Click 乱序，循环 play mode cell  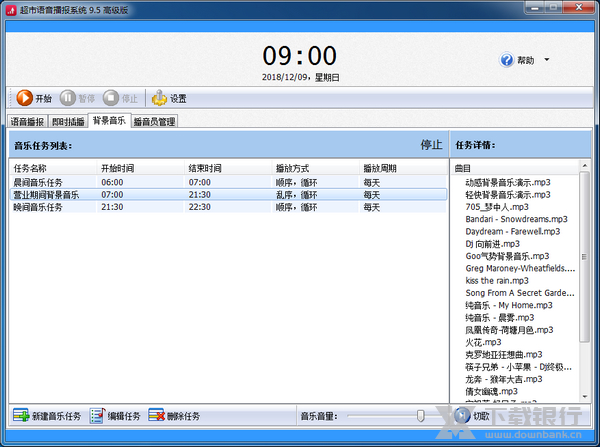(x=297, y=194)
